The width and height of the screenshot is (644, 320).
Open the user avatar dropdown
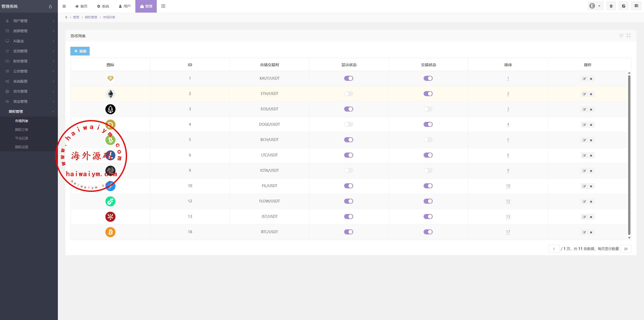pos(595,6)
